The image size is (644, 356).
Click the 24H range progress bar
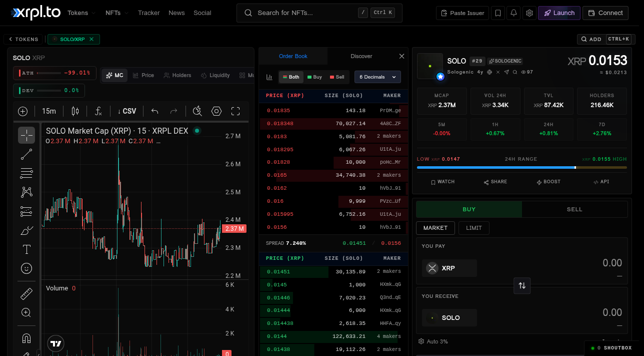(x=521, y=167)
